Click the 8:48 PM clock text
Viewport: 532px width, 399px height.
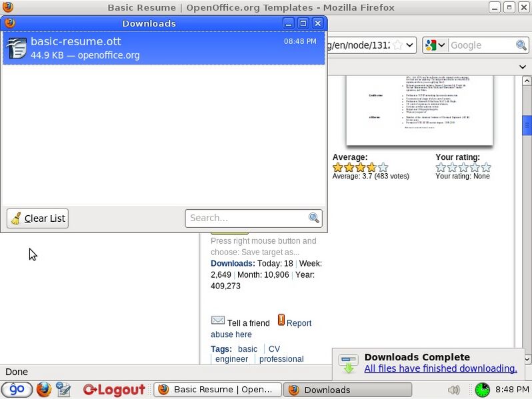[x=512, y=390]
